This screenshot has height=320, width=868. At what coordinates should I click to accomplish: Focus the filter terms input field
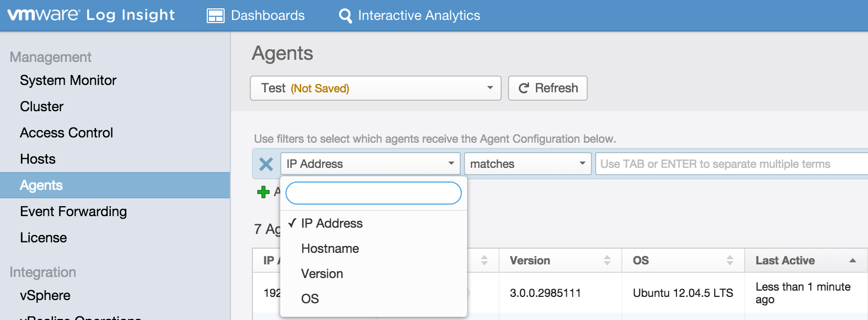(x=729, y=164)
